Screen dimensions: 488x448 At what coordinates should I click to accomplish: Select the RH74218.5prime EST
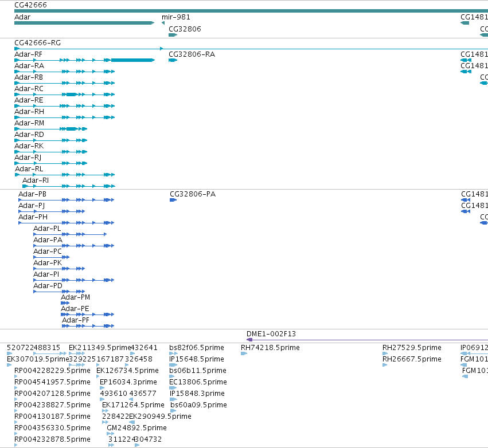(x=244, y=353)
